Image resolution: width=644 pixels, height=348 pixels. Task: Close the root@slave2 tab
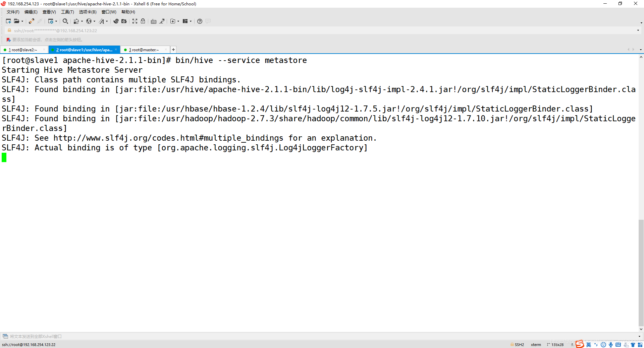(44, 50)
